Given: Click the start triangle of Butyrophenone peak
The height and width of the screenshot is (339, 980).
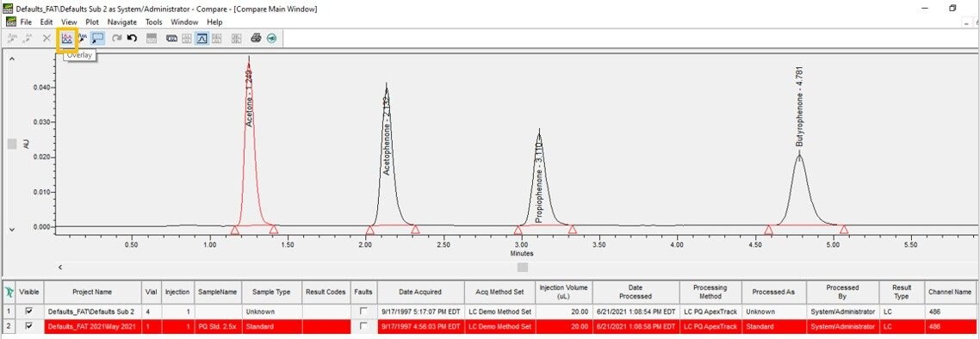Looking at the screenshot, I should 769,230.
